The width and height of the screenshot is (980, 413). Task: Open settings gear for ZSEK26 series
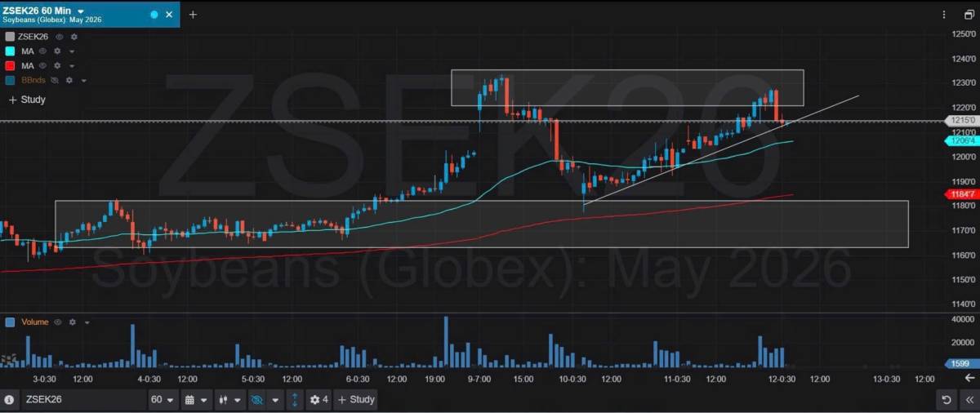(x=74, y=37)
